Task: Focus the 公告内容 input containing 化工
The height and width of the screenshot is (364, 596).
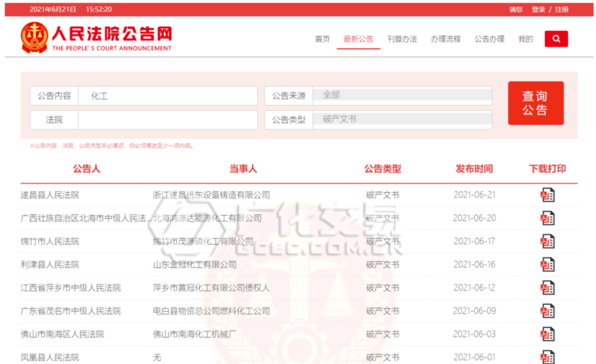Action: pyautogui.click(x=167, y=96)
